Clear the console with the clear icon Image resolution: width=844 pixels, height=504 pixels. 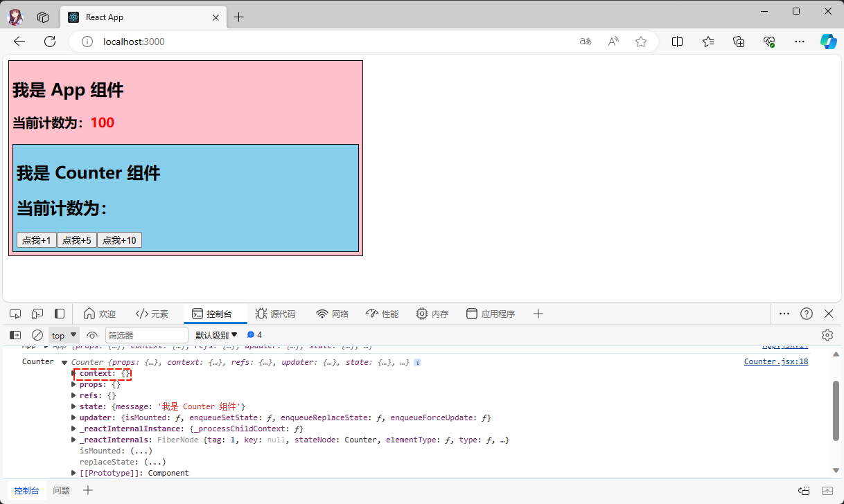[37, 335]
